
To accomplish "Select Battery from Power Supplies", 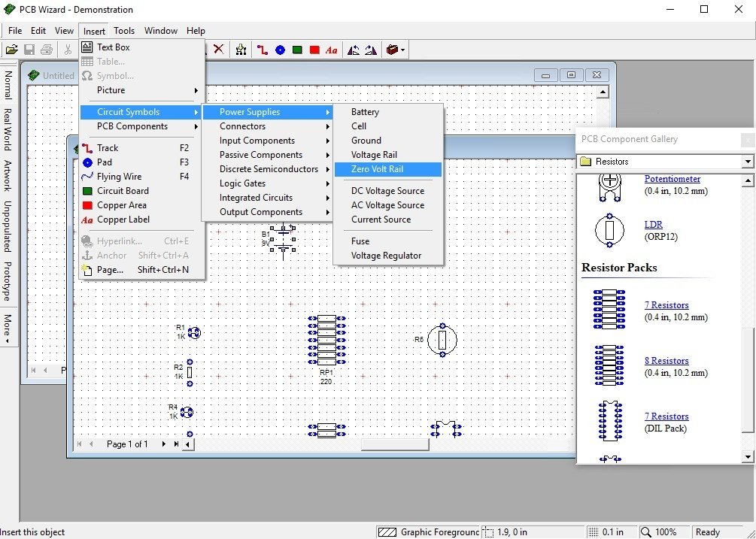I will tap(388, 112).
